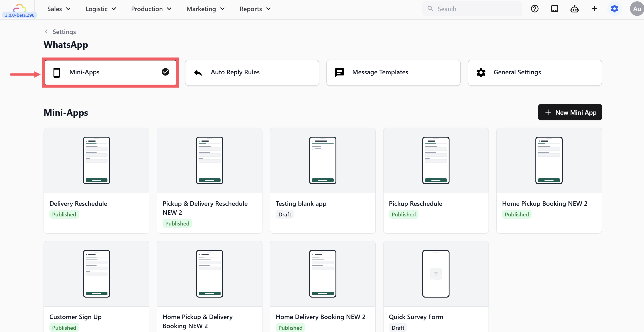Click the plus icon in top bar
Viewport: 644px width, 332px height.
pos(595,9)
